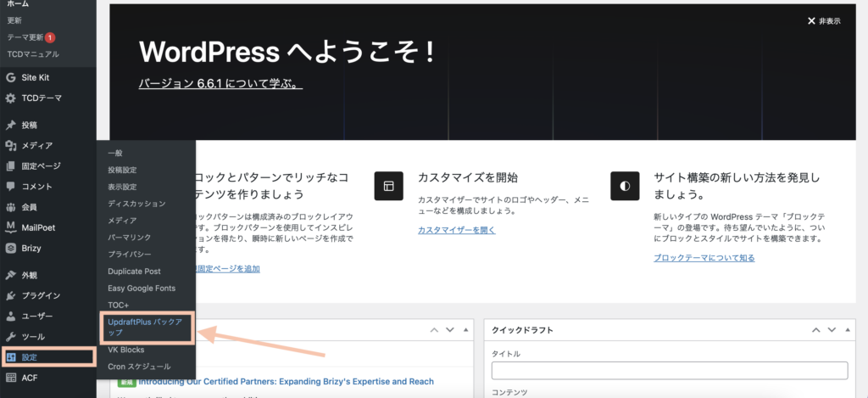This screenshot has height=398, width=868.
Task: Open Site Kit via its G icon
Action: tap(10, 77)
